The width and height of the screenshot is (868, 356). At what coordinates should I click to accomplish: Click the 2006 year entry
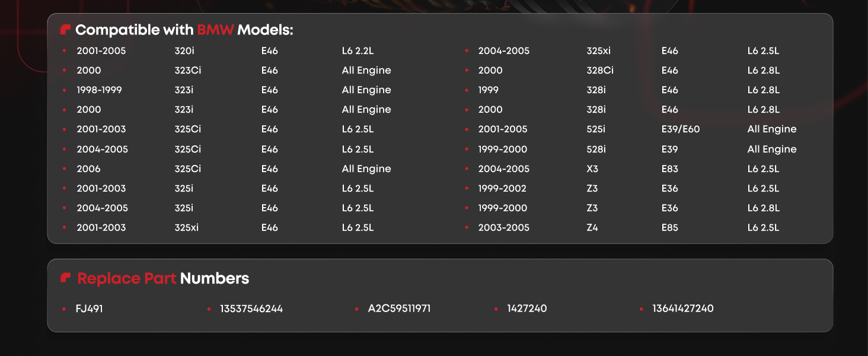(88, 169)
